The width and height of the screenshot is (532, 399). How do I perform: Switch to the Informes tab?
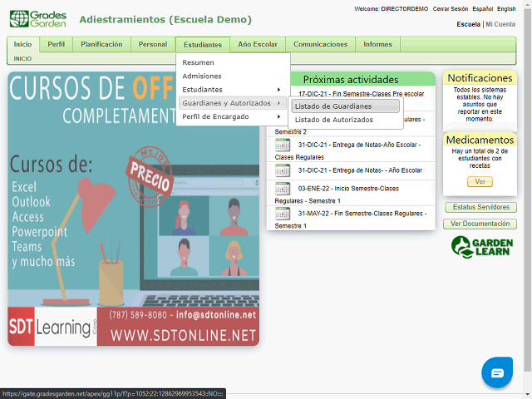[x=377, y=44]
